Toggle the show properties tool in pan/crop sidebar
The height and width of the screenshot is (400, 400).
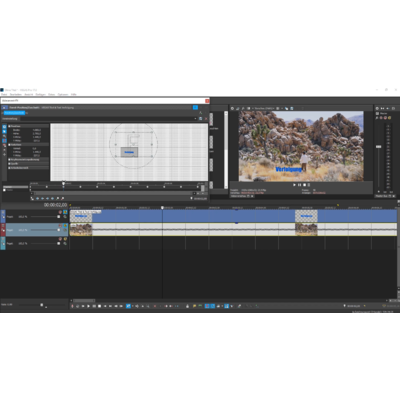pyautogui.click(x=4, y=127)
